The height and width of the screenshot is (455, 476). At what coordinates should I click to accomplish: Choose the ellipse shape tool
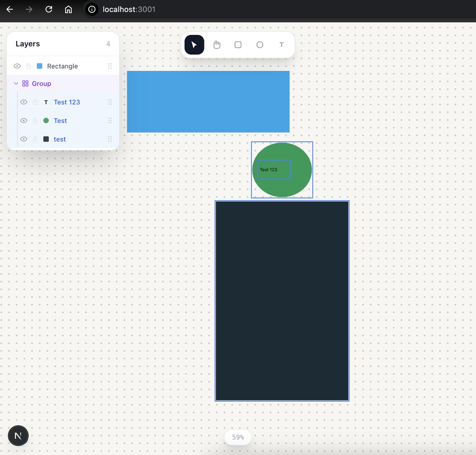coord(260,45)
